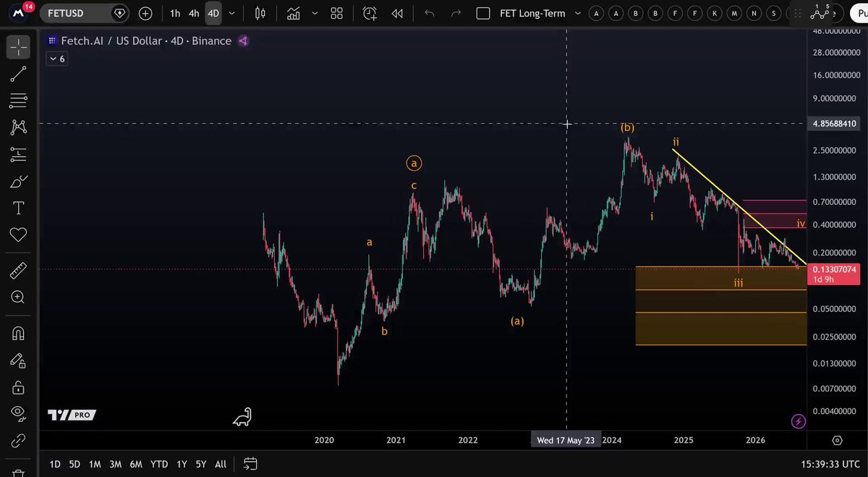The image size is (868, 477).
Task: Switch to the 4h interval
Action: pos(194,13)
